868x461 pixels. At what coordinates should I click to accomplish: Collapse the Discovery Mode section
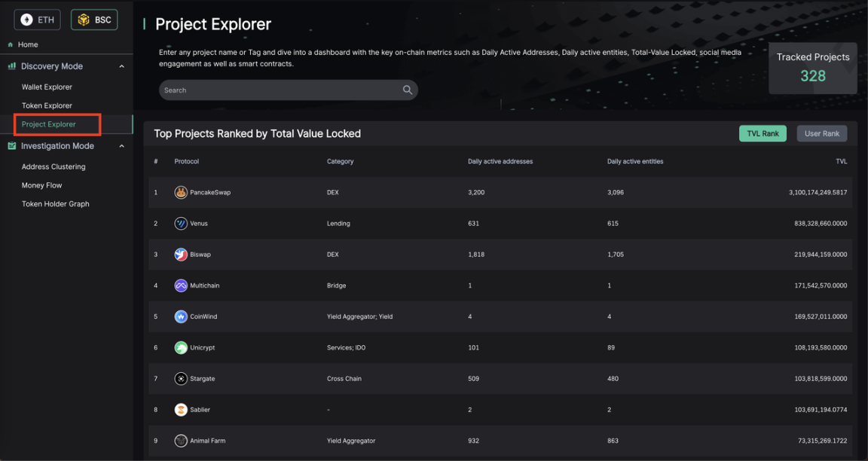tap(121, 66)
